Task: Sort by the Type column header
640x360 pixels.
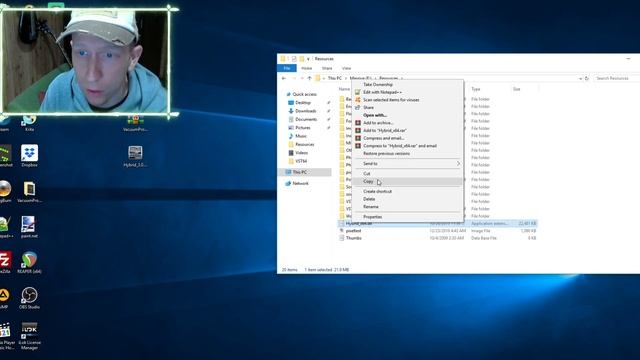Action: pos(476,89)
